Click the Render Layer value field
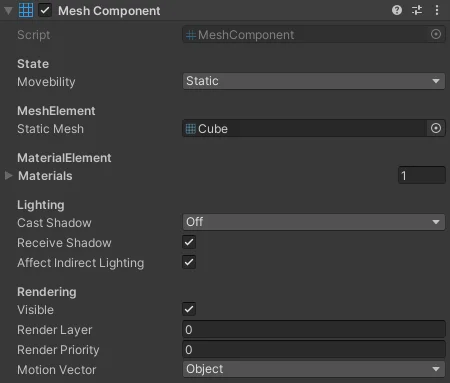Image resolution: width=450 pixels, height=383 pixels. [314, 330]
